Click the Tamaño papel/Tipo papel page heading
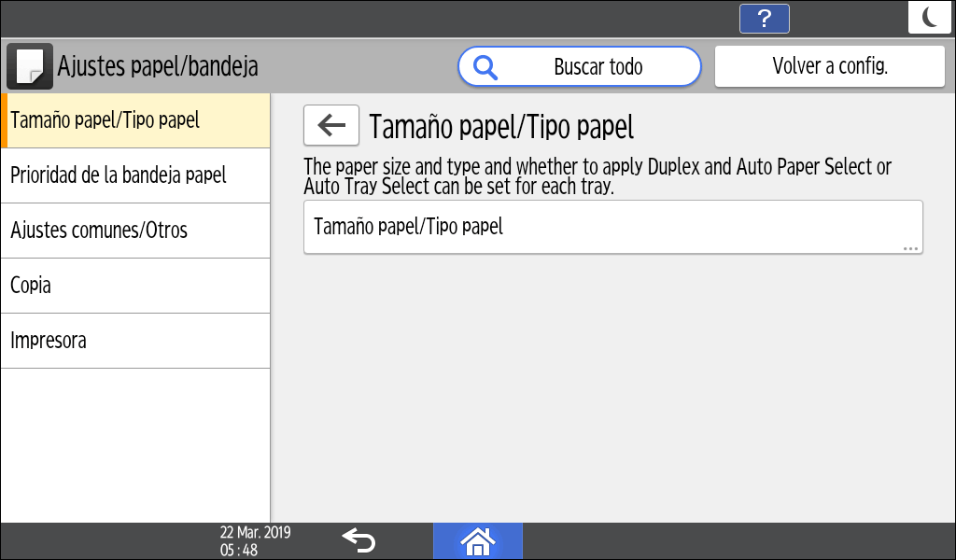Viewport: 956px width, 560px height. click(501, 126)
